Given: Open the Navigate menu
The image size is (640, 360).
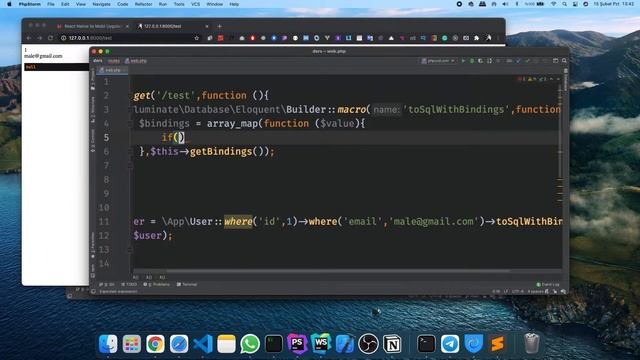Looking at the screenshot, I should click(101, 4).
